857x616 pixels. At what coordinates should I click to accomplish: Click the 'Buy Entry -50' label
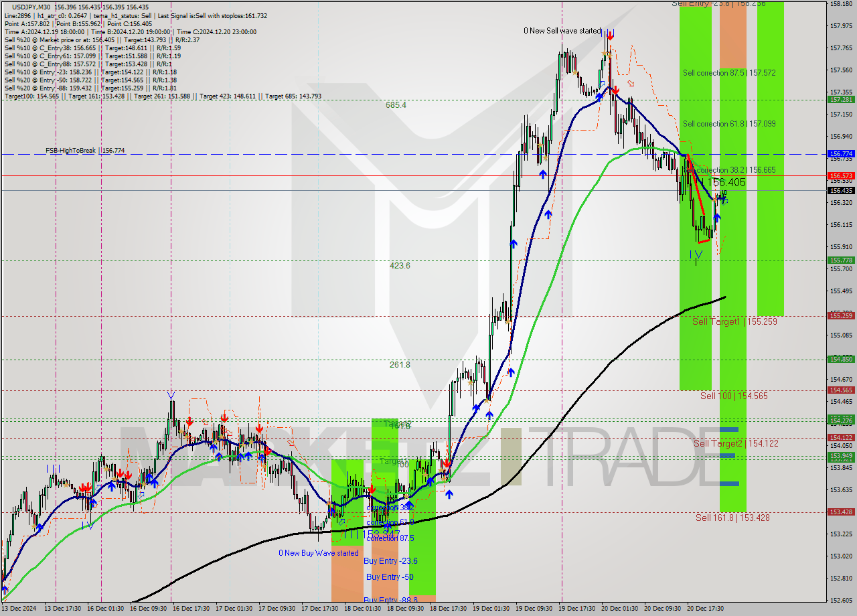point(390,577)
